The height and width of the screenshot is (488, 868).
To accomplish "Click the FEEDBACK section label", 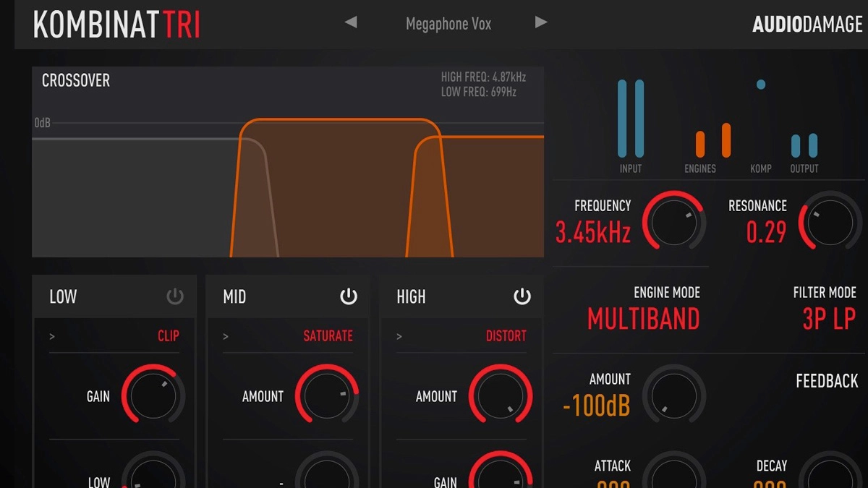I will pyautogui.click(x=827, y=381).
